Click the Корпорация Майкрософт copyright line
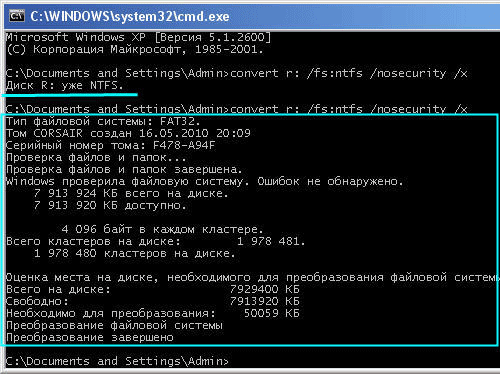This screenshot has width=500, height=374. click(x=135, y=49)
